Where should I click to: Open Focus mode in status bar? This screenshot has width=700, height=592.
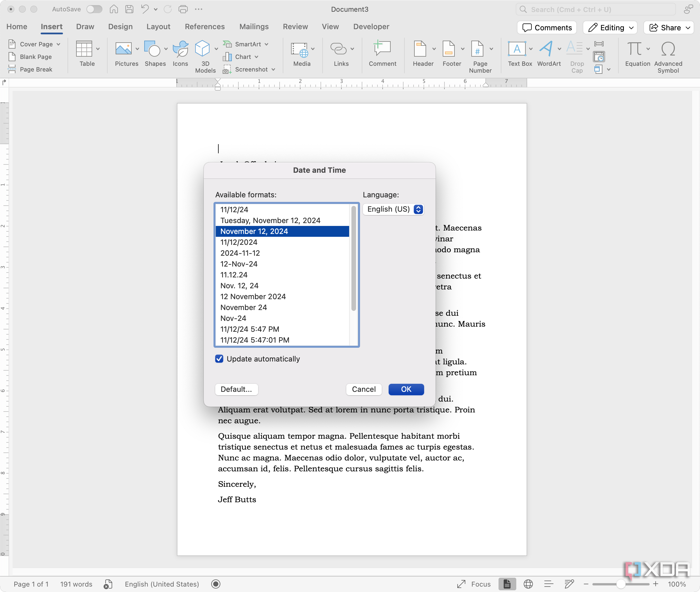pyautogui.click(x=474, y=584)
